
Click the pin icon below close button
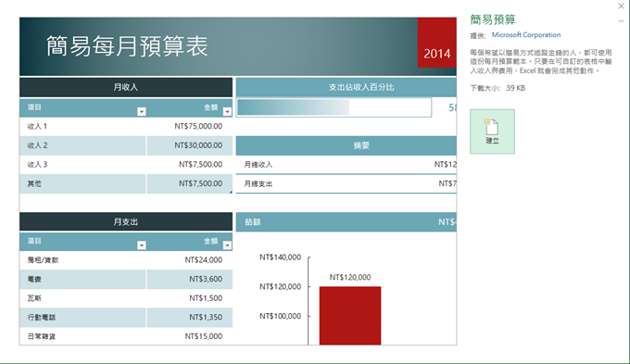[621, 21]
